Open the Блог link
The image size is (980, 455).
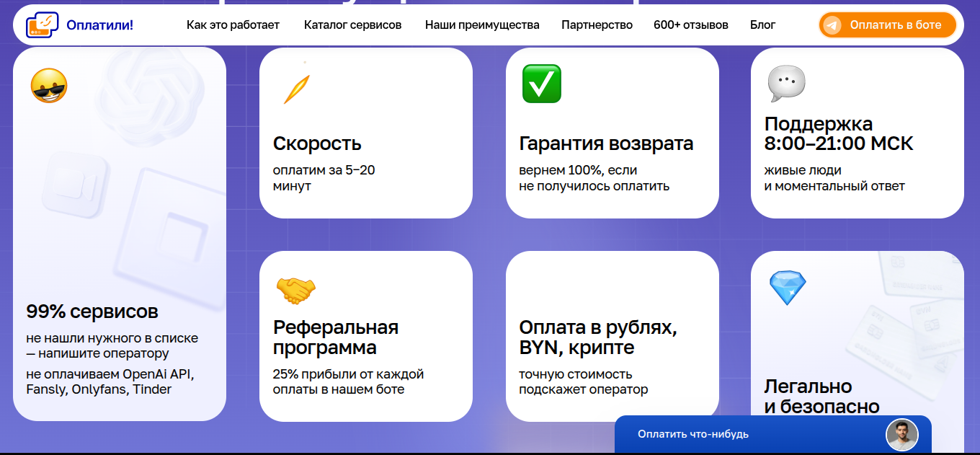click(762, 25)
